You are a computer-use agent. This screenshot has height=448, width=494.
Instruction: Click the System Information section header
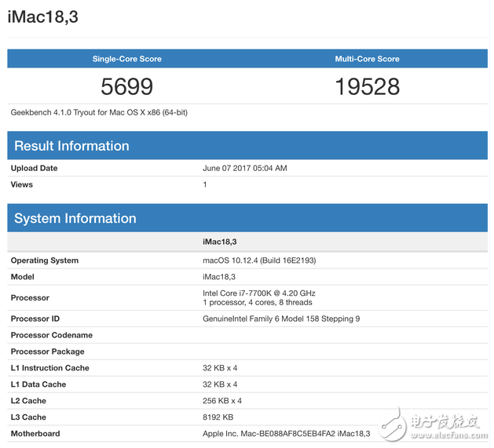click(75, 219)
